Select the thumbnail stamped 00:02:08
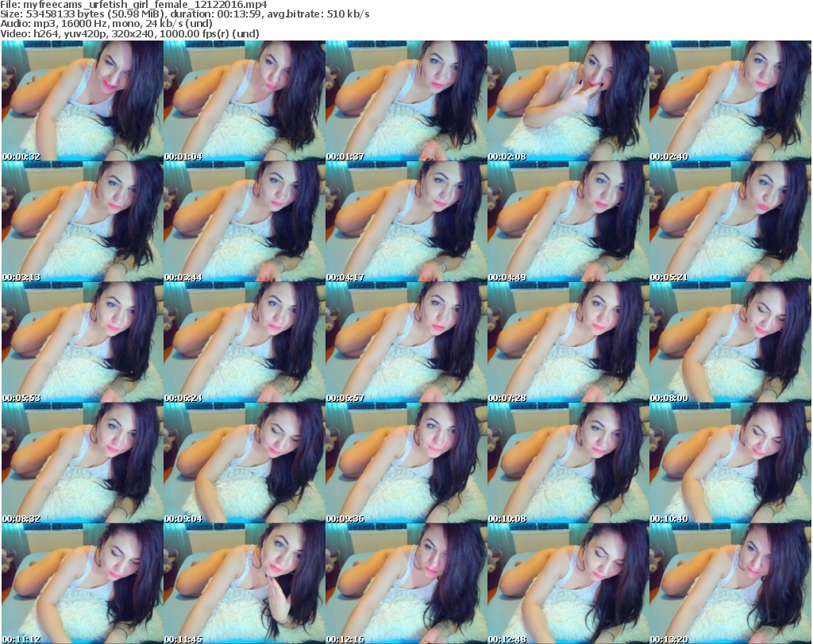The height and width of the screenshot is (644, 813). point(568,101)
